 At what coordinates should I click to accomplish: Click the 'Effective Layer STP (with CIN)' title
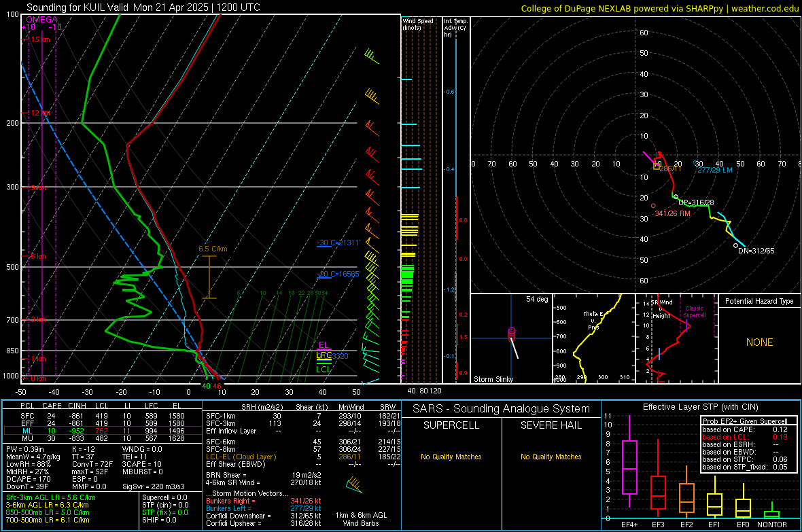[700, 407]
